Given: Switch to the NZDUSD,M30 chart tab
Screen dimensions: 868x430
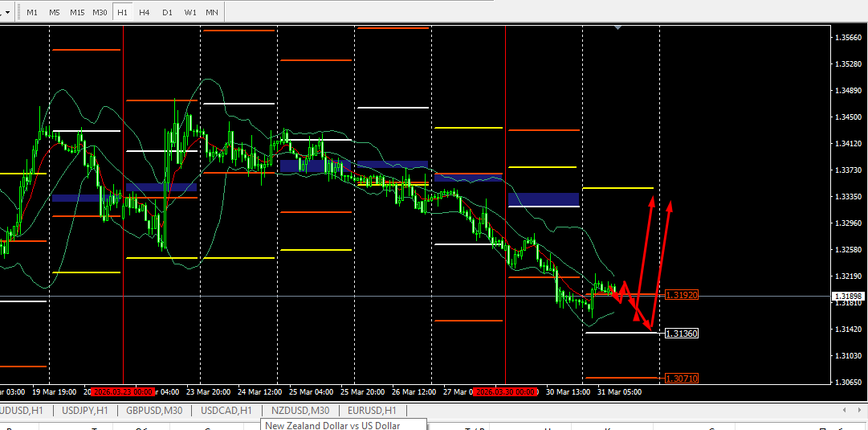Looking at the screenshot, I should click(300, 411).
